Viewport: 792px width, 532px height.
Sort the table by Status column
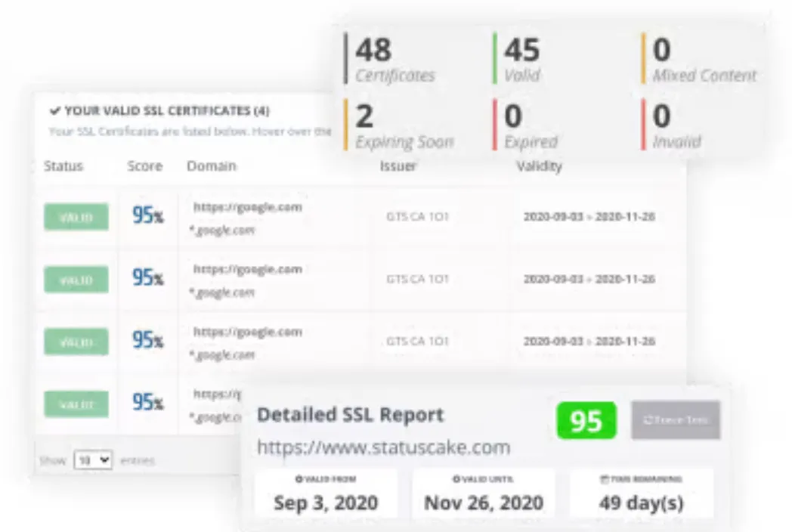[63, 166]
